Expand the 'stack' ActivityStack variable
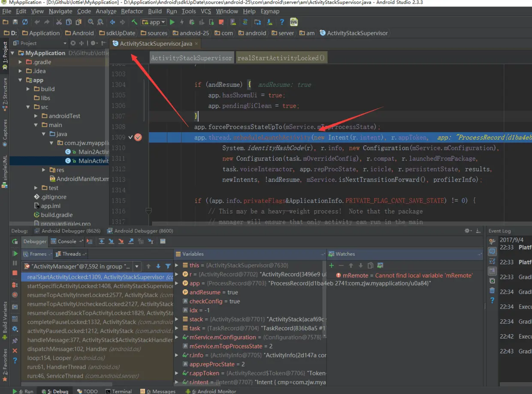 pos(177,319)
